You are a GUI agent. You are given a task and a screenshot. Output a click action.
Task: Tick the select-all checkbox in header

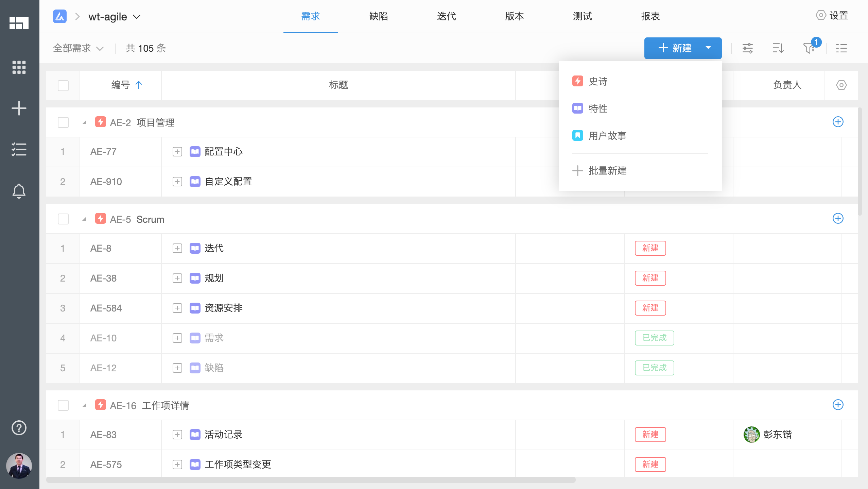pos(63,85)
